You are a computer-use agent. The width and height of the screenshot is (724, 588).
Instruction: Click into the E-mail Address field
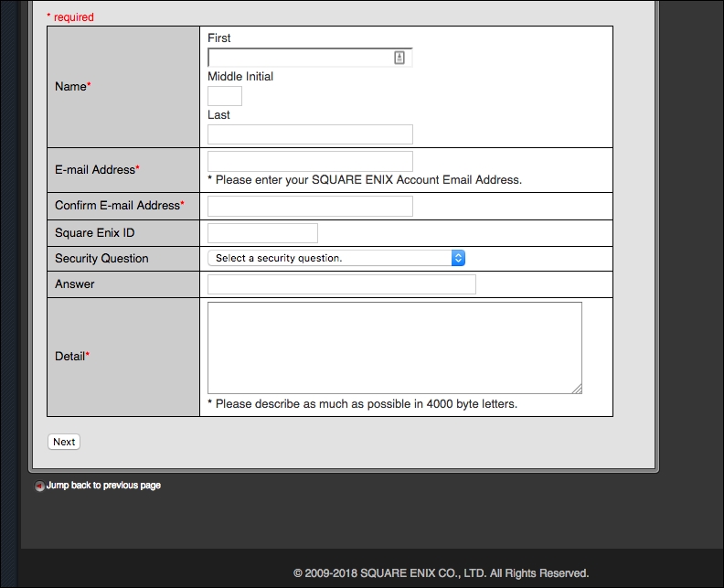coord(310,161)
